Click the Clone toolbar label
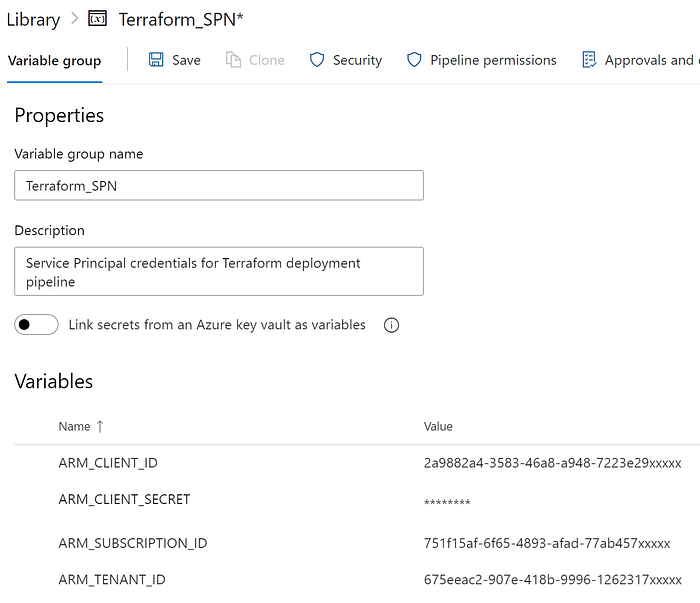 (267, 60)
